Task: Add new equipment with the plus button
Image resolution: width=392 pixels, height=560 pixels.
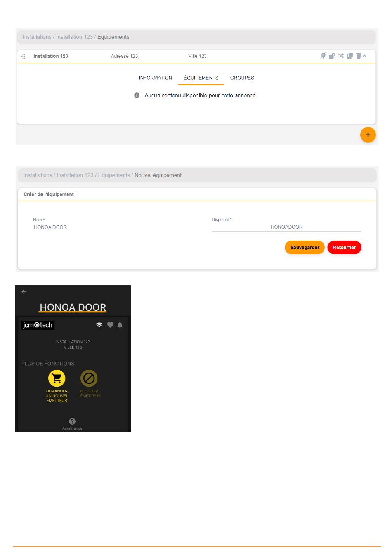Action: (x=368, y=135)
